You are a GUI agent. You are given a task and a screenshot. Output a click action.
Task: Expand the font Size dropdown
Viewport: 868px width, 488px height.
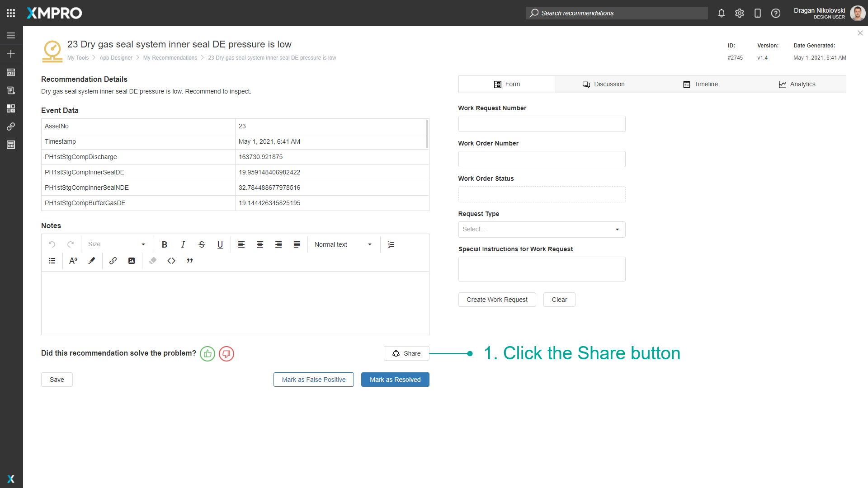click(117, 244)
